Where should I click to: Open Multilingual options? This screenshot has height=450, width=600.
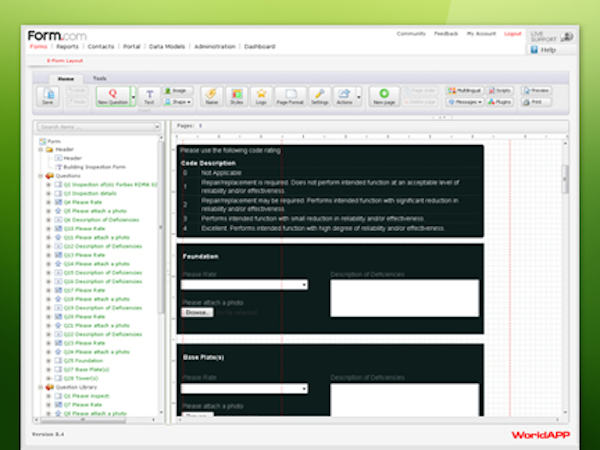click(464, 91)
